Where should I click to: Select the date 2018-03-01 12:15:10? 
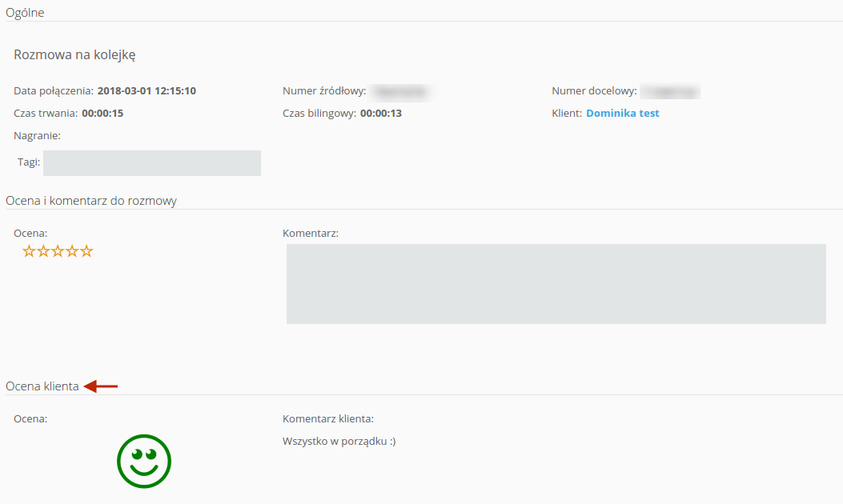147,91
